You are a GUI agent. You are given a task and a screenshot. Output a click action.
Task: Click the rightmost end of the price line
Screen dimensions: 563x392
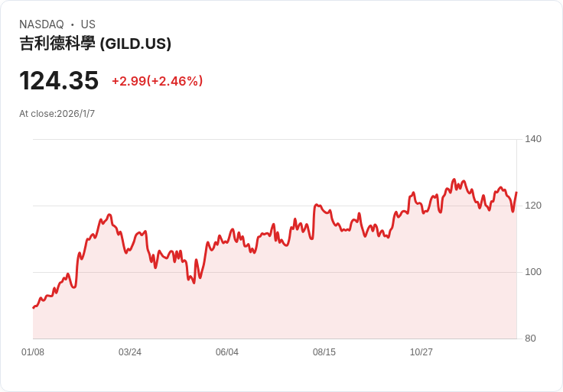pos(516,193)
